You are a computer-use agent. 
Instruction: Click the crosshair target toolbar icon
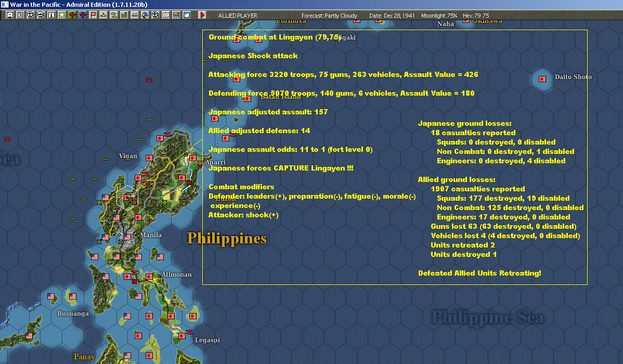(155, 15)
